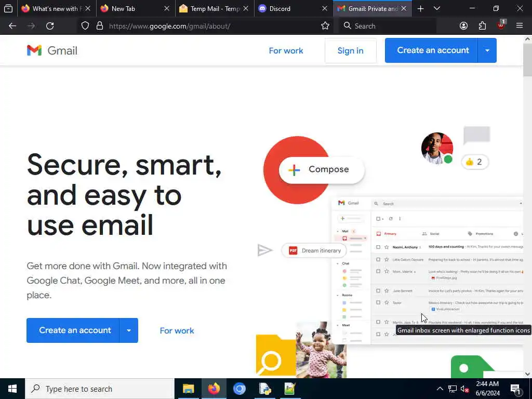This screenshot has height=399, width=532.
Task: Open a new tab with plus icon
Action: (420, 8)
